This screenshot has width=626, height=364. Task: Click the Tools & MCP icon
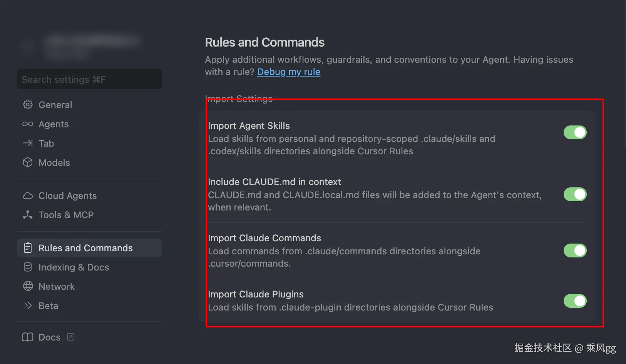(28, 215)
